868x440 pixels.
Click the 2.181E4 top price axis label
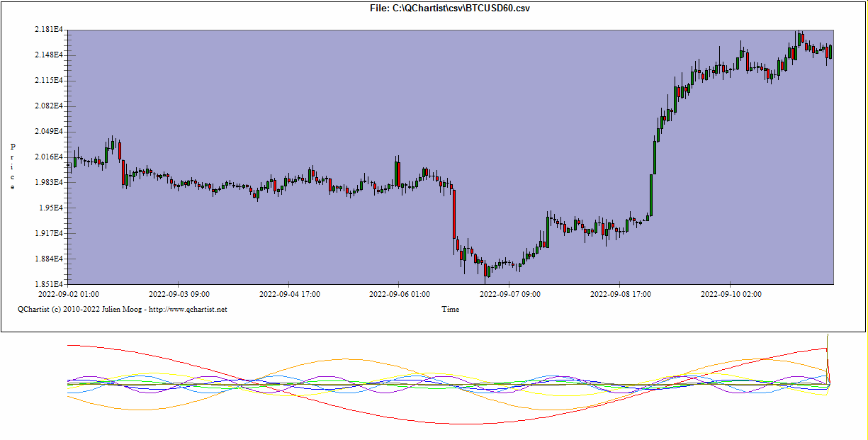[49, 30]
